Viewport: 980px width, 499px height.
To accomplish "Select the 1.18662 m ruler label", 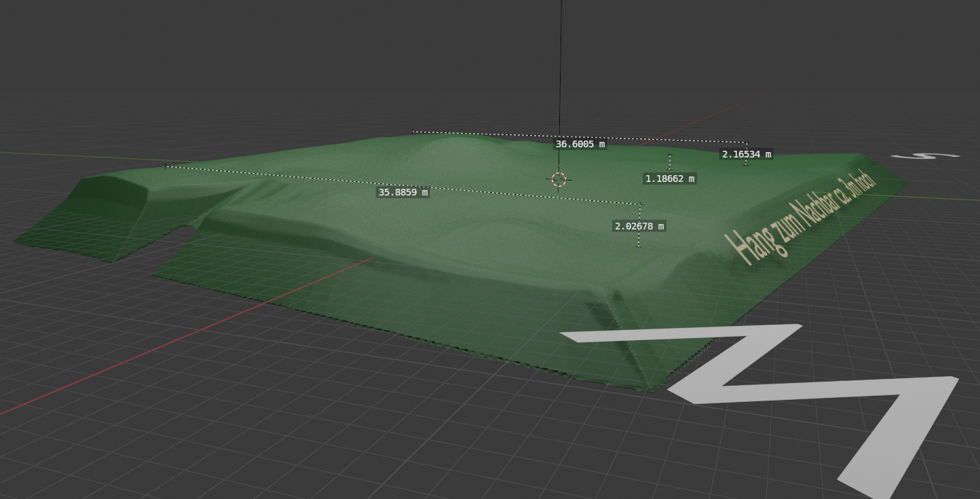I will (670, 179).
